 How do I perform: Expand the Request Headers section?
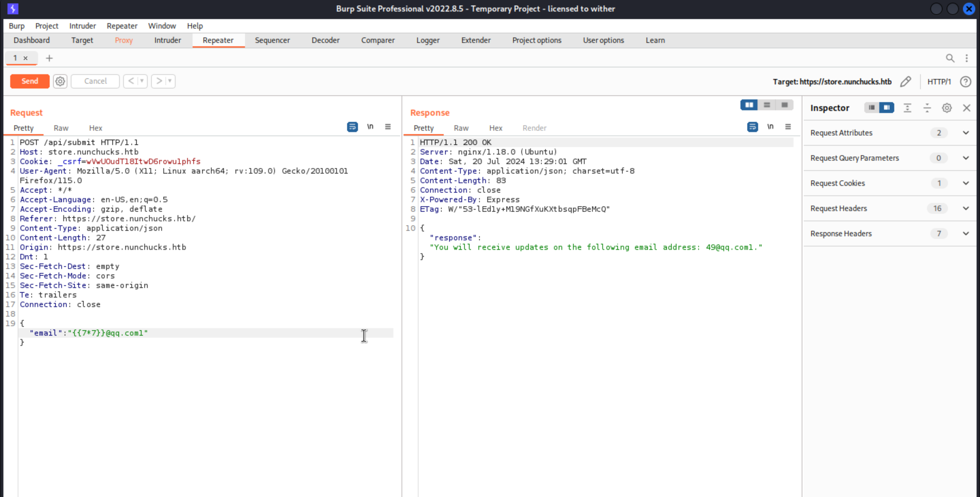(x=966, y=208)
